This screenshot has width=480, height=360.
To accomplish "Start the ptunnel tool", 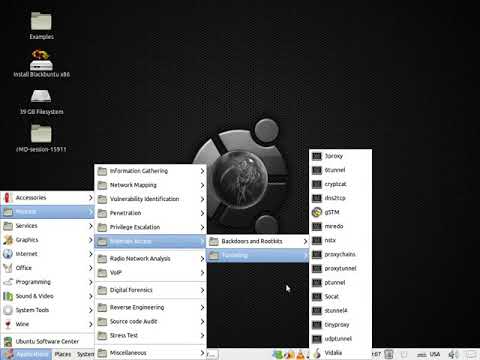I will click(340, 282).
